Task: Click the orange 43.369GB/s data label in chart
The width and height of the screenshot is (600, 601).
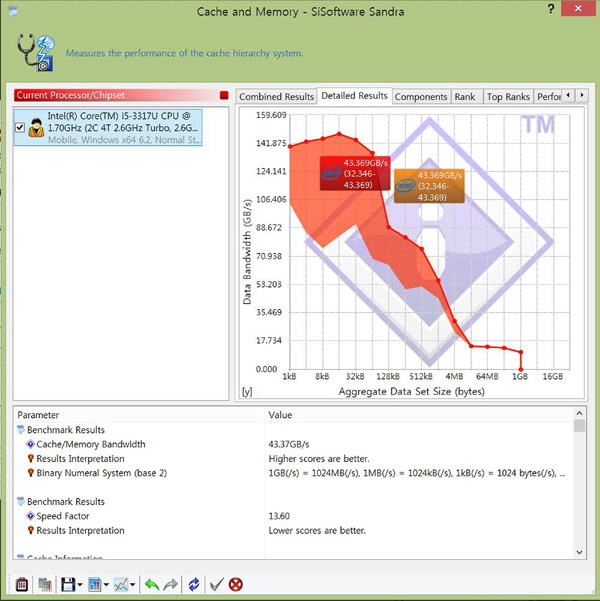Action: coord(429,186)
